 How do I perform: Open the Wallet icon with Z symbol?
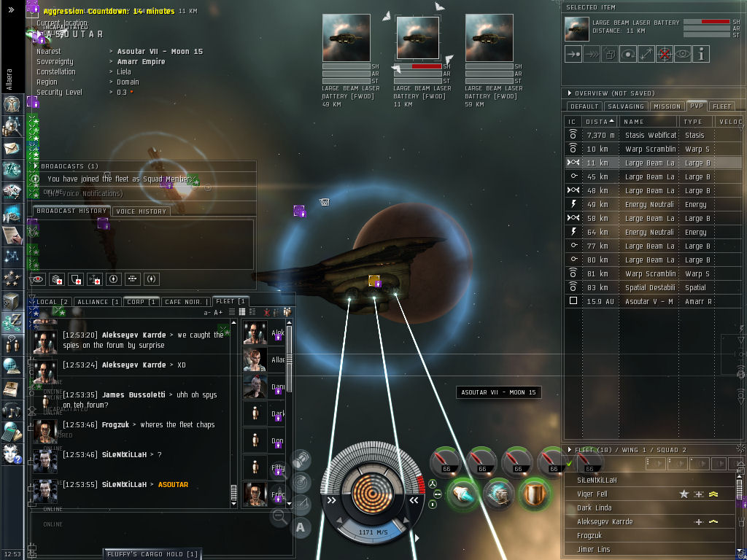[x=12, y=322]
